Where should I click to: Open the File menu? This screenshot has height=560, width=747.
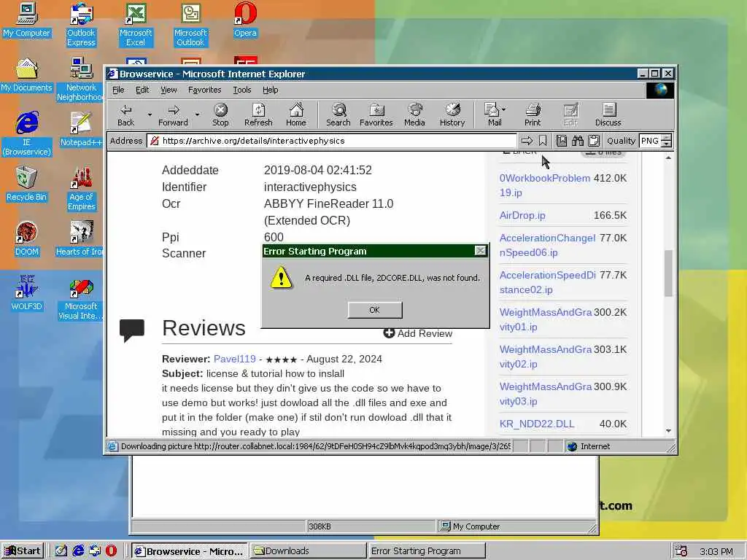pyautogui.click(x=118, y=90)
